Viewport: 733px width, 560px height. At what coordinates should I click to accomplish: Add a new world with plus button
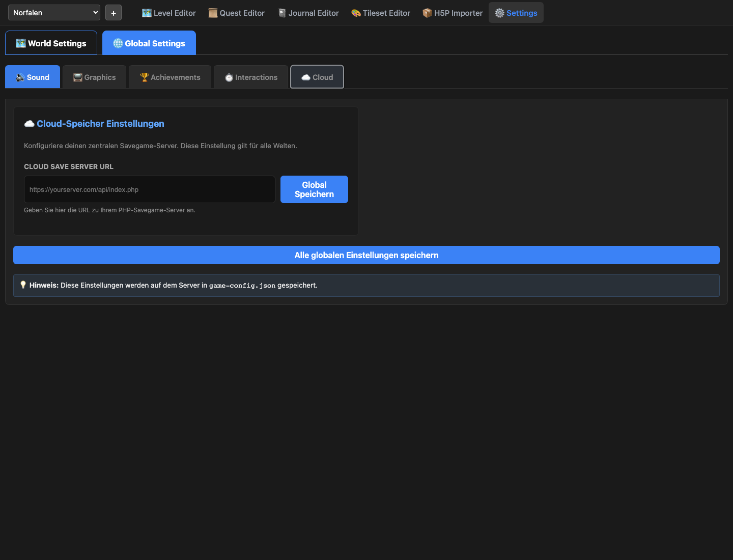tap(114, 13)
